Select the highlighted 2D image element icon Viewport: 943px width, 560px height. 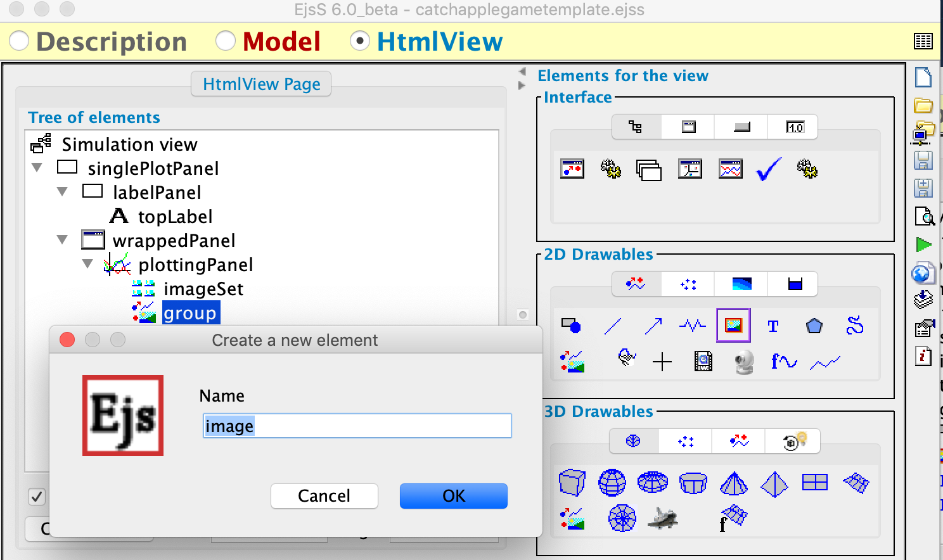[733, 326]
